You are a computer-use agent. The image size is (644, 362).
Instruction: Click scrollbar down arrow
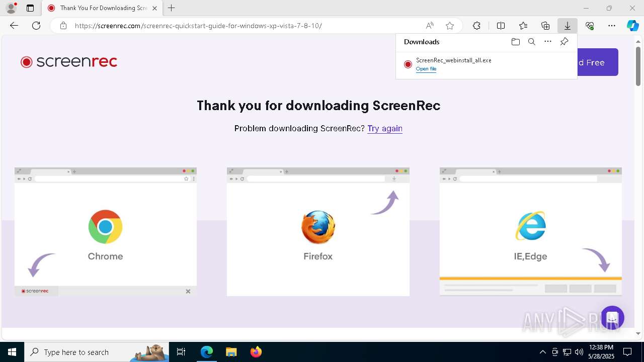(x=638, y=333)
